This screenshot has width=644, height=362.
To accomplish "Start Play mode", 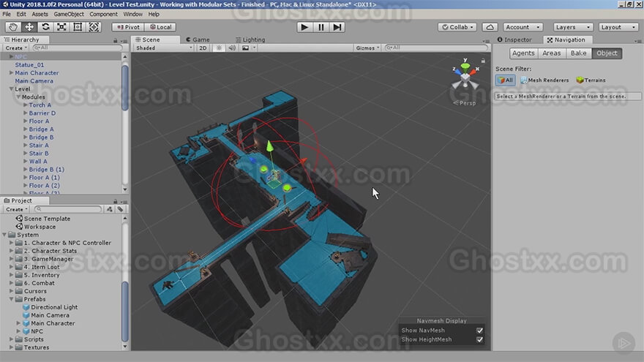I will click(304, 27).
